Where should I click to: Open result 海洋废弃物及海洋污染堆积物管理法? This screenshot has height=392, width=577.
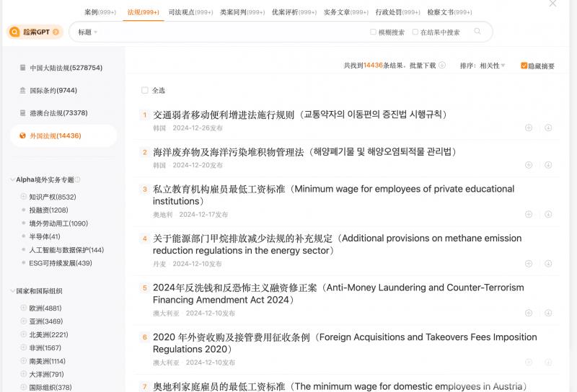click(x=304, y=152)
